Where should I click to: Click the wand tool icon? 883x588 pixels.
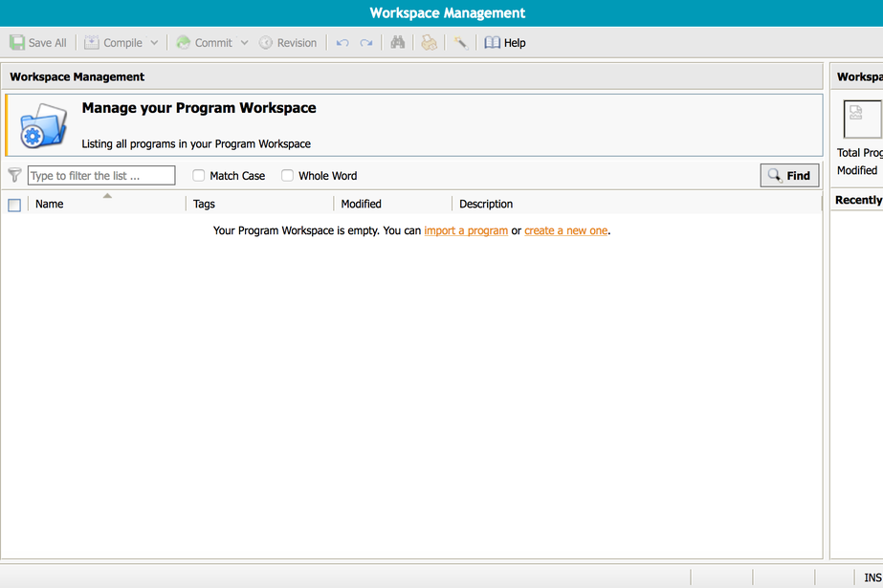(x=460, y=43)
